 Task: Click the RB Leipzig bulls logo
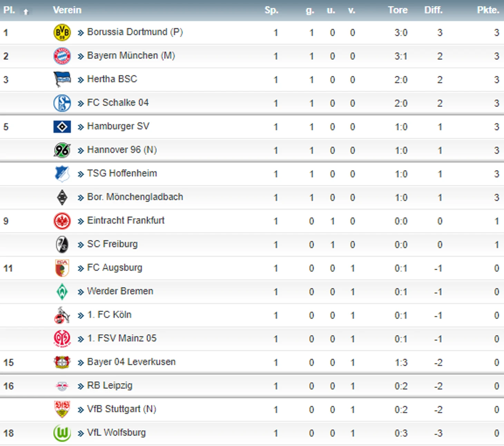[x=62, y=386]
